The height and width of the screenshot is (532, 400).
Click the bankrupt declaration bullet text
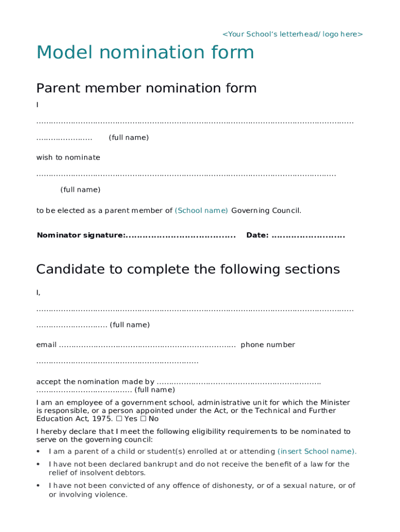199,468
